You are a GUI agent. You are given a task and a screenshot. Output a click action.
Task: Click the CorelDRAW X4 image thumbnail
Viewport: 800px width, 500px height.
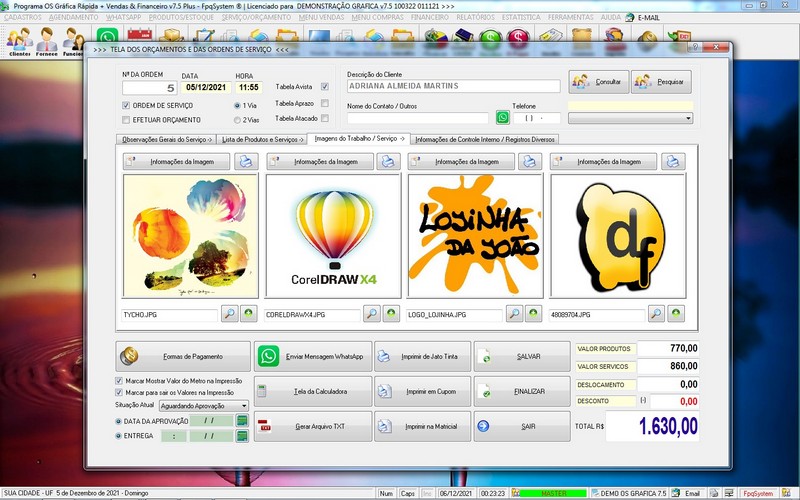pos(333,236)
